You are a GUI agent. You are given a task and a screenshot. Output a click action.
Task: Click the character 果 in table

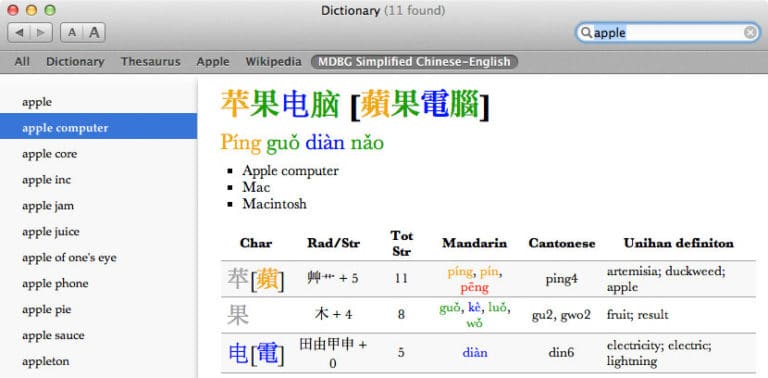pos(238,315)
